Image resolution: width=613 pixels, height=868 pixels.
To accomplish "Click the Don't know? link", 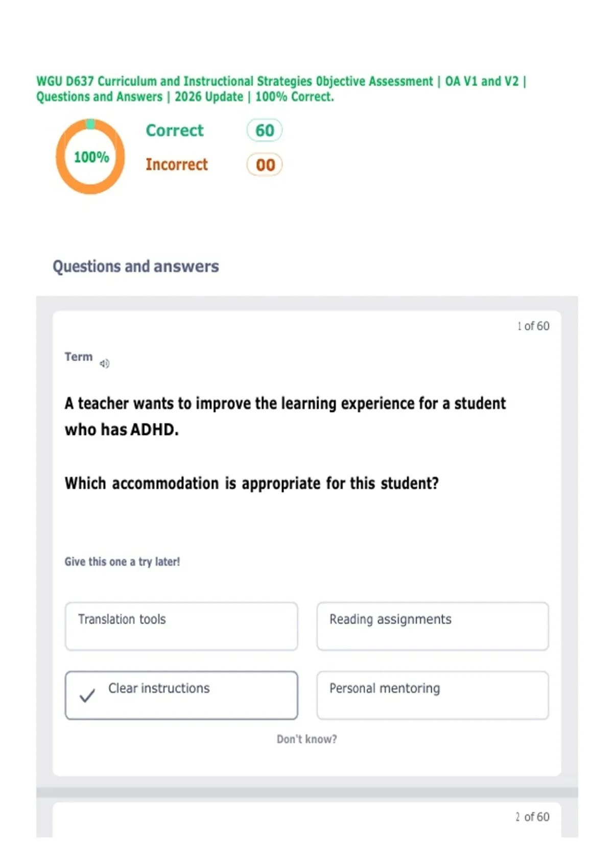I will [x=306, y=739].
